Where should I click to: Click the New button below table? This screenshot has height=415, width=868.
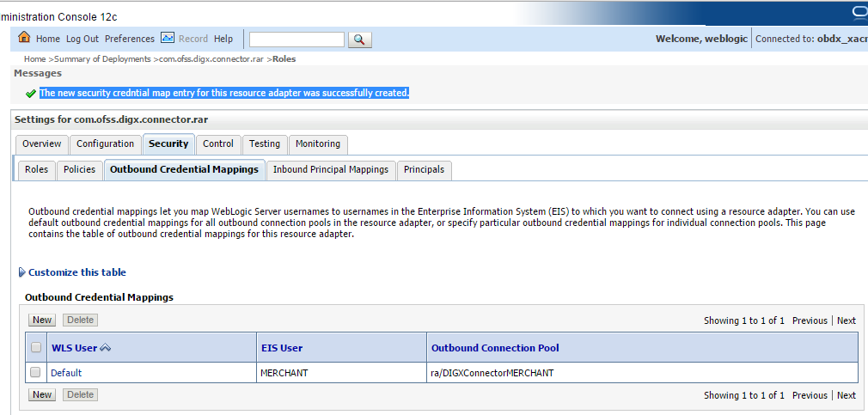tap(42, 394)
